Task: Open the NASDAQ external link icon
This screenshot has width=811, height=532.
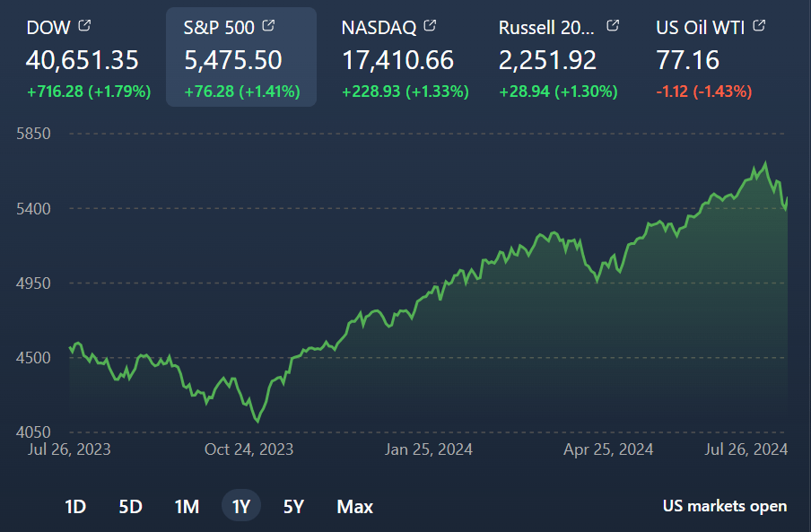Action: pyautogui.click(x=430, y=26)
